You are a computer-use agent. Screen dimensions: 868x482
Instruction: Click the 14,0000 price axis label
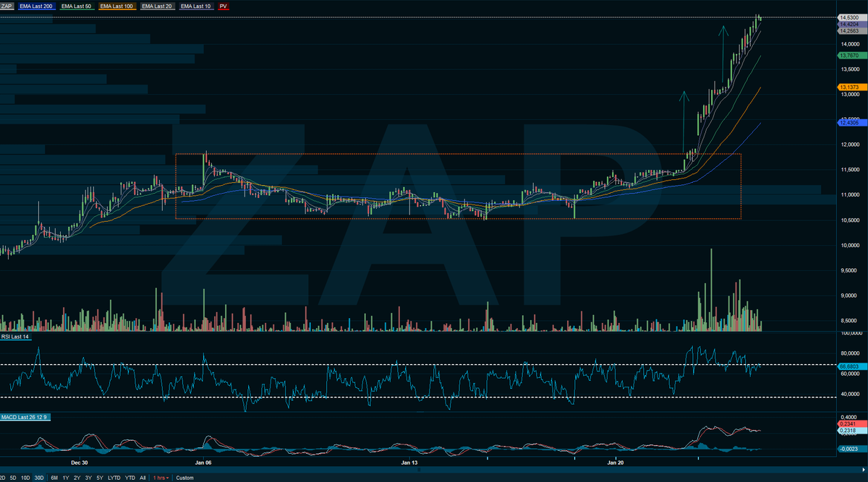click(849, 44)
